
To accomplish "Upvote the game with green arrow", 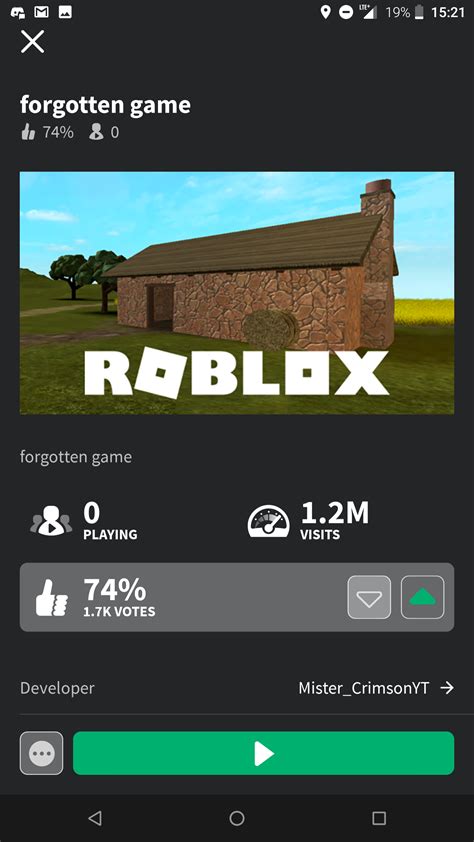I will (422, 597).
